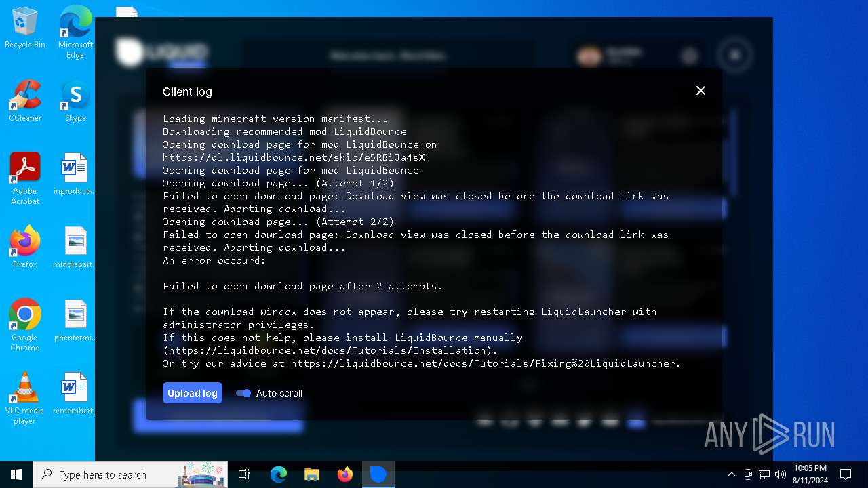Open the taskbar clock and date

(810, 474)
